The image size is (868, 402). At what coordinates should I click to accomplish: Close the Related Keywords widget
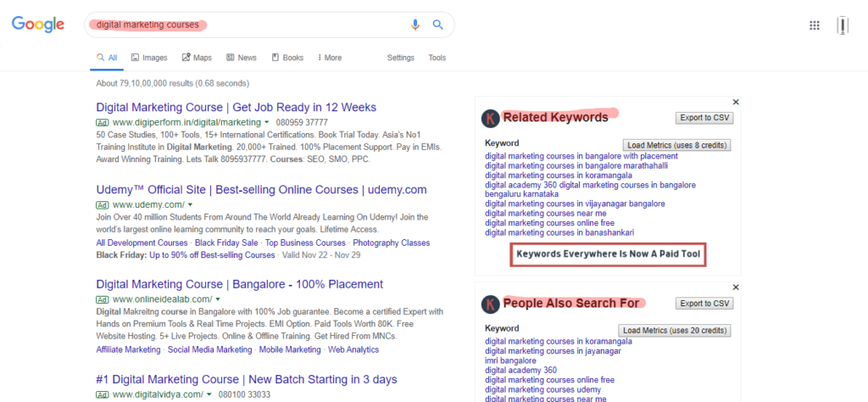(736, 102)
